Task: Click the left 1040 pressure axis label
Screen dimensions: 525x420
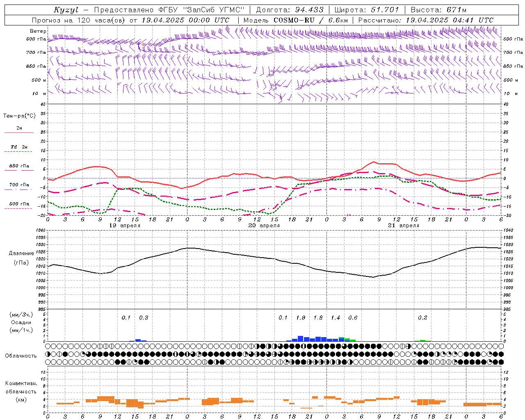Action: [x=41, y=231]
